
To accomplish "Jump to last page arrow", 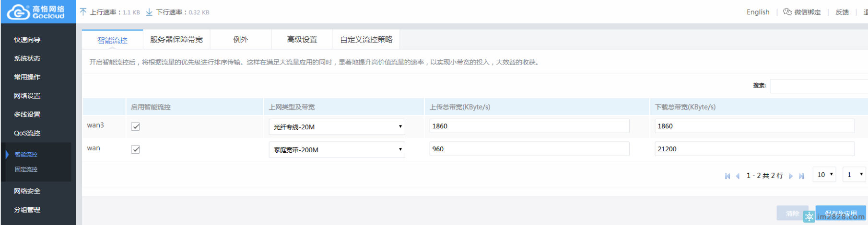I will click(x=801, y=176).
